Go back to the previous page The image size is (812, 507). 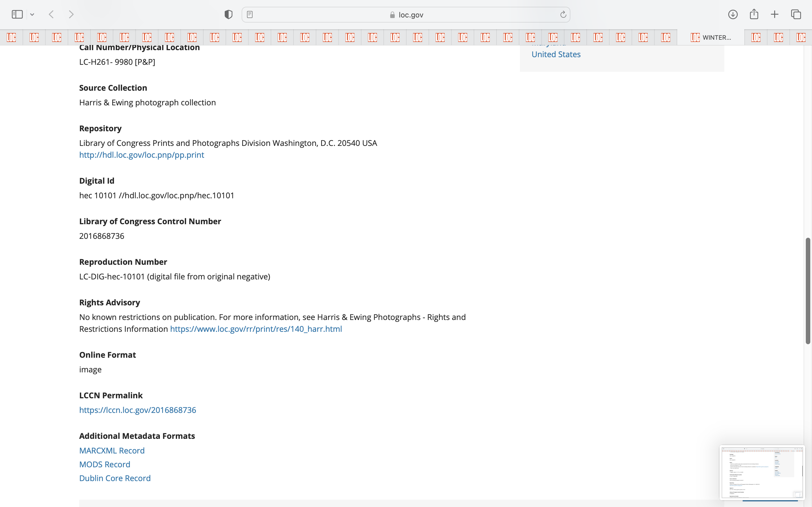click(51, 14)
